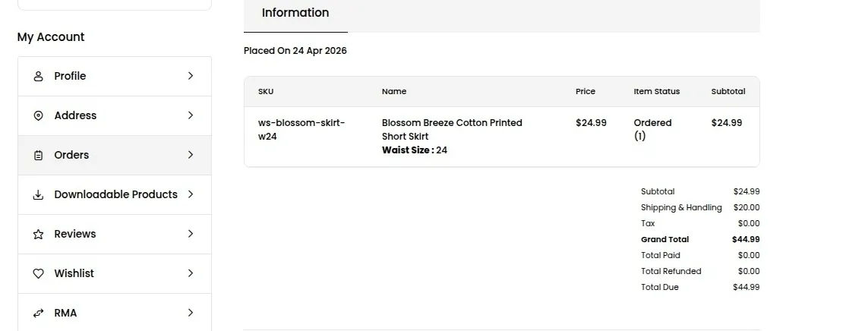Switch to the Information tab
This screenshot has width=868, height=331.
[295, 13]
